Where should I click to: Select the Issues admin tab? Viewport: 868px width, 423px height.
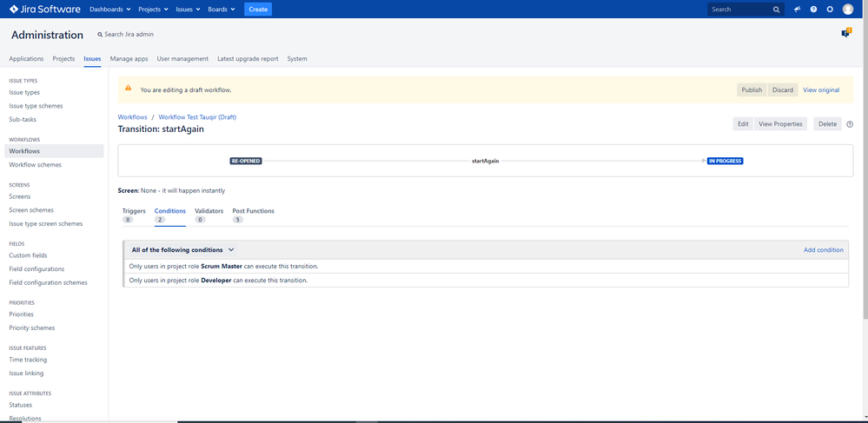click(92, 59)
